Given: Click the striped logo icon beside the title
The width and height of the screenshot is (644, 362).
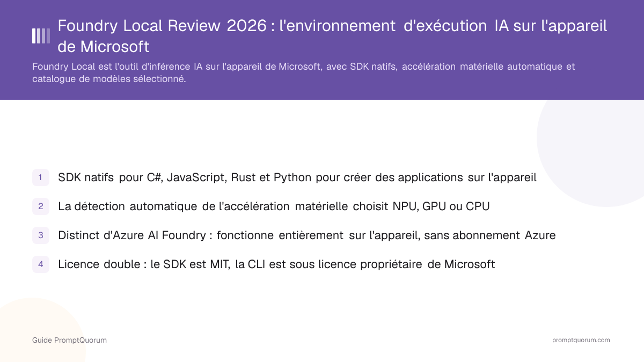Looking at the screenshot, I should click(41, 36).
